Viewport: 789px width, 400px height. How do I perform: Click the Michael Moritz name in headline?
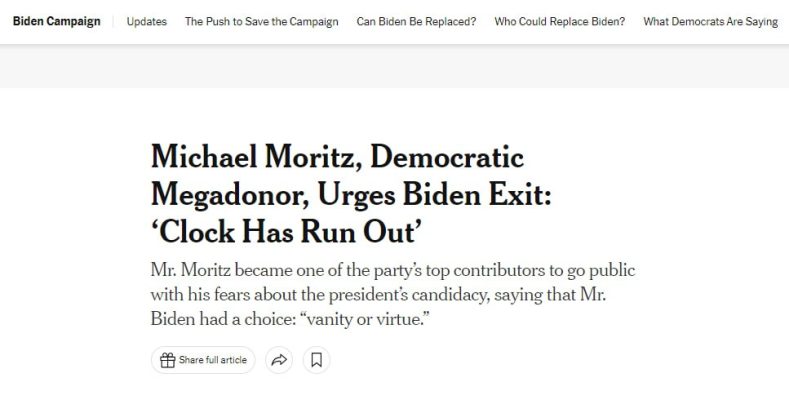(x=252, y=156)
